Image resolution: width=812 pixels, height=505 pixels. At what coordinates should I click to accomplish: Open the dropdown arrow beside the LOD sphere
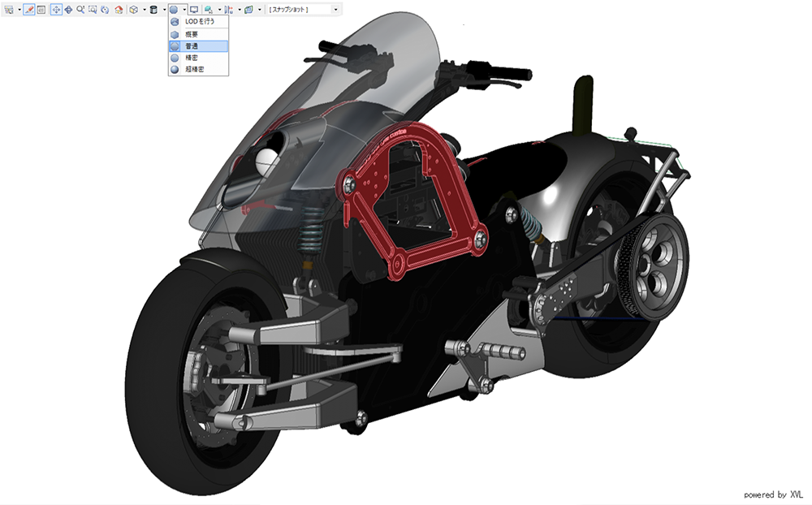(x=184, y=10)
